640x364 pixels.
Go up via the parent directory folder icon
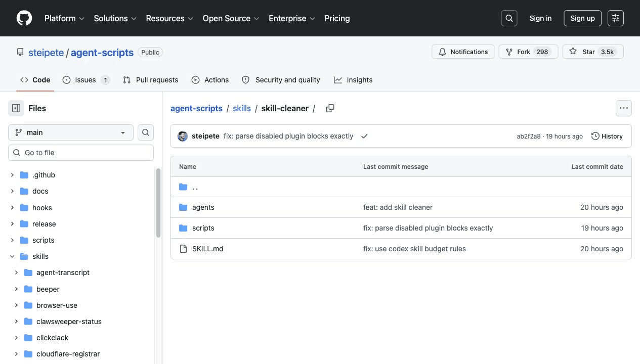point(183,187)
